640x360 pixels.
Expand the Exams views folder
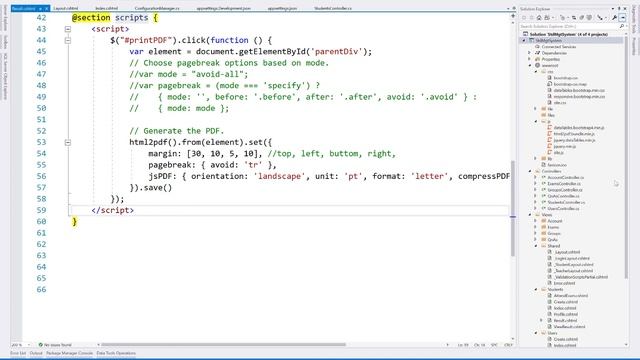coord(536,227)
